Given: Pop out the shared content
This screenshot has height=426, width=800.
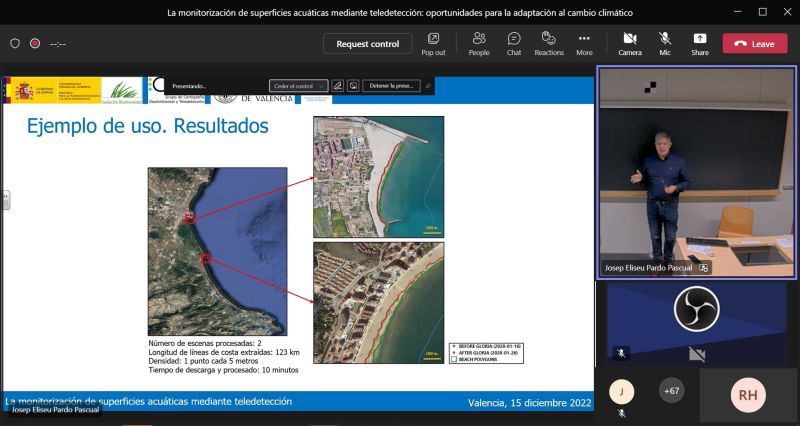Looking at the screenshot, I should 433,44.
